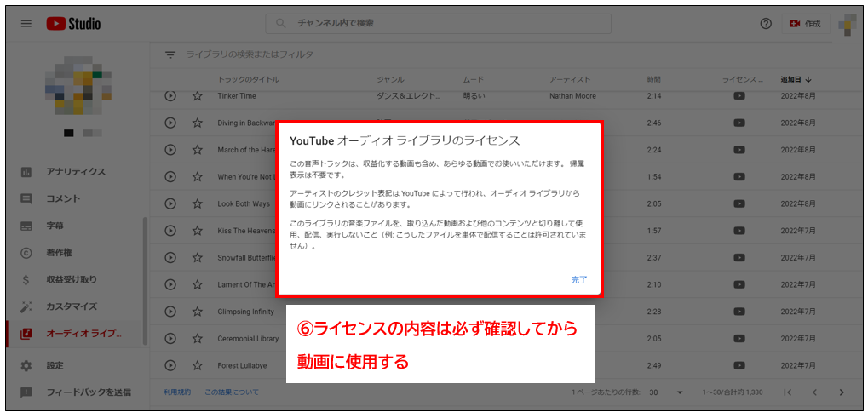Play the Forest Lullabye track
The height and width of the screenshot is (418, 868).
pyautogui.click(x=170, y=365)
